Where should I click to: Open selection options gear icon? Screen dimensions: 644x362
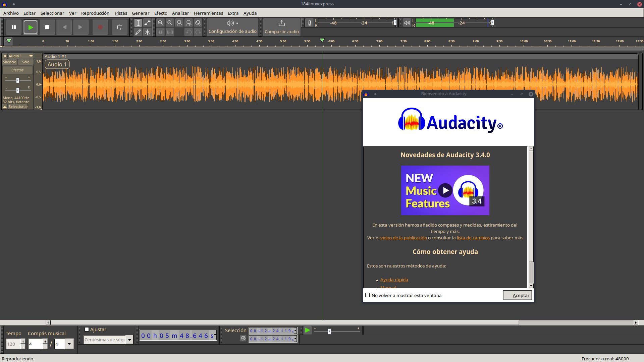click(243, 339)
